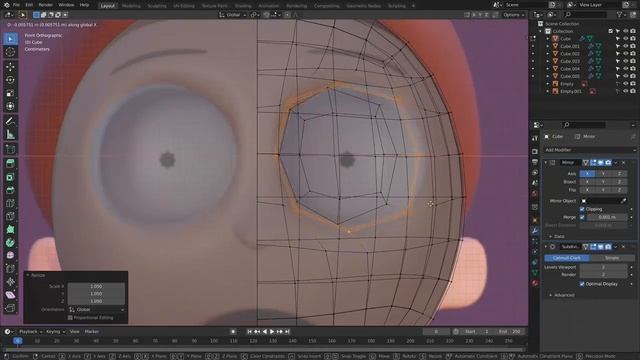
Task: Select the Measure tool
Action: 10,134
